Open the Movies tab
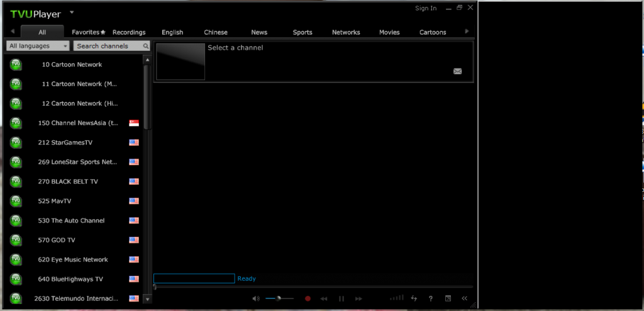The image size is (644, 311). click(x=389, y=32)
